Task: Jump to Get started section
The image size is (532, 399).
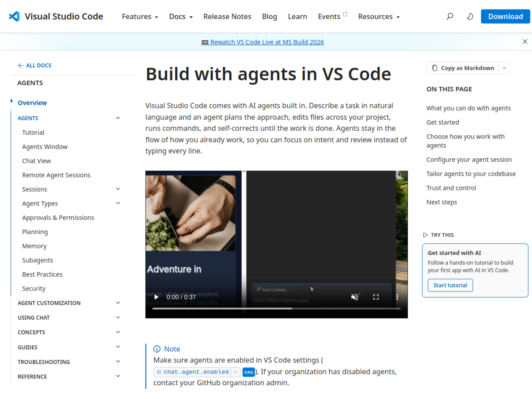Action: (x=443, y=122)
